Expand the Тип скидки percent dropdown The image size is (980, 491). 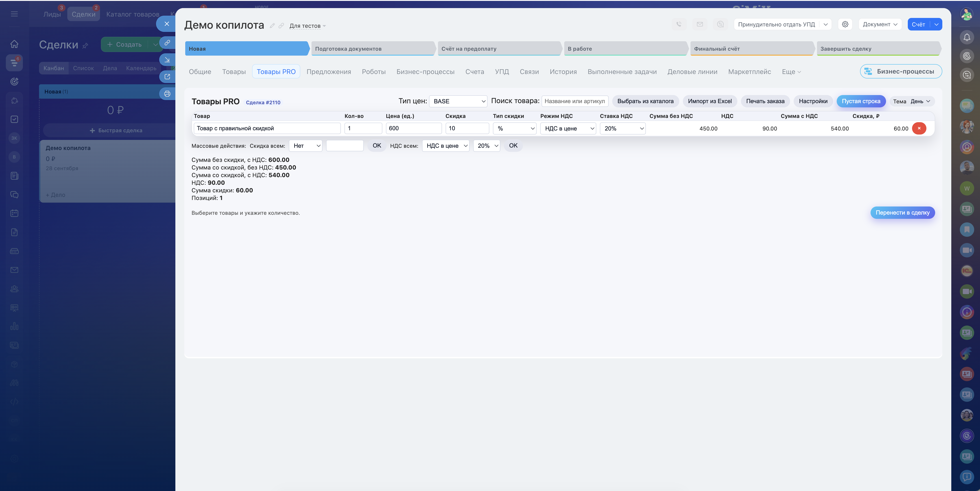pyautogui.click(x=514, y=128)
